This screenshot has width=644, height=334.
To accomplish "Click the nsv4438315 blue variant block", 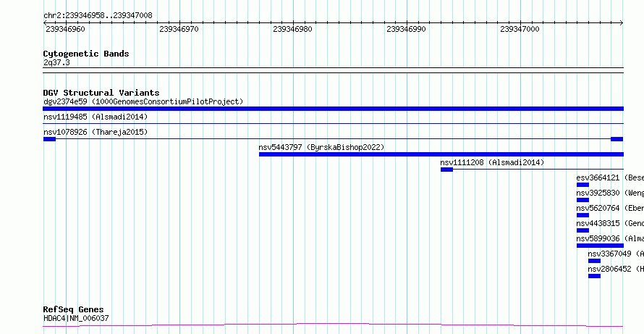I will pos(582,230).
